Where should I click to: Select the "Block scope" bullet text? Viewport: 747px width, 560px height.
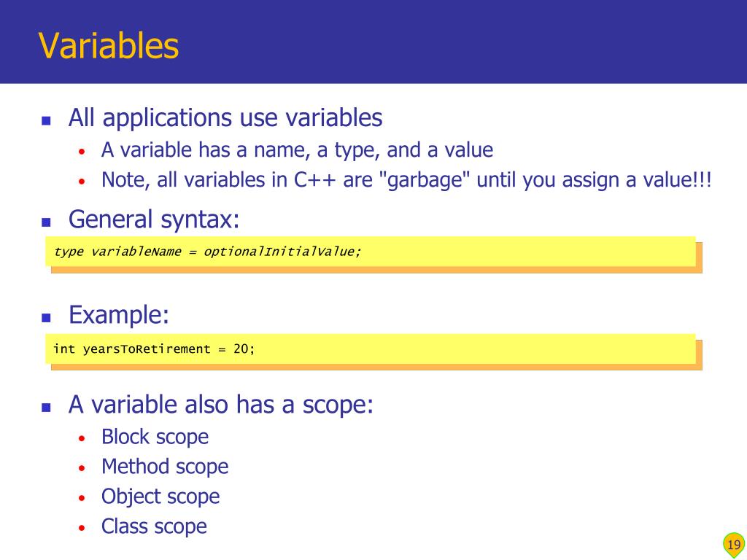point(155,437)
